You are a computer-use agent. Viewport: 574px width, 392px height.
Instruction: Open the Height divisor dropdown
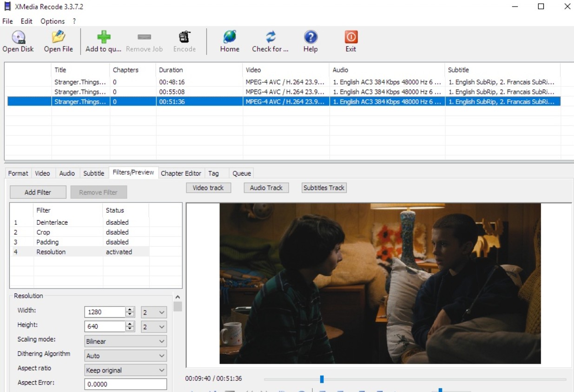(x=154, y=327)
